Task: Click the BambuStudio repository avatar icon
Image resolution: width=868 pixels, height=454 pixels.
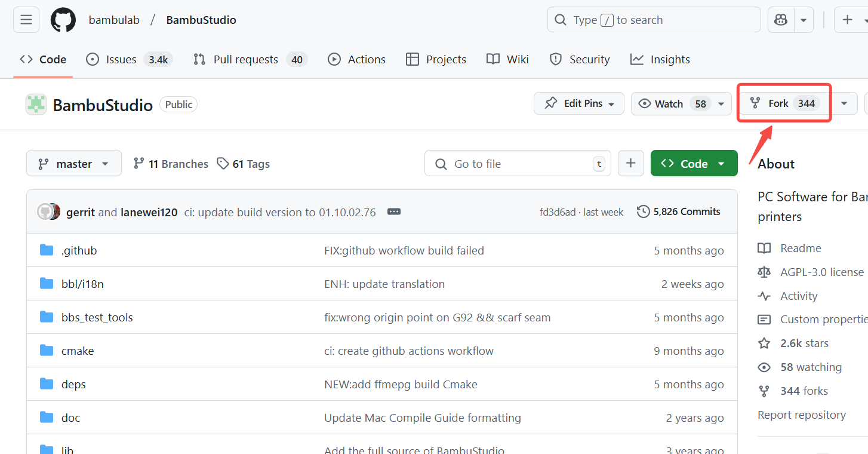Action: coord(36,105)
